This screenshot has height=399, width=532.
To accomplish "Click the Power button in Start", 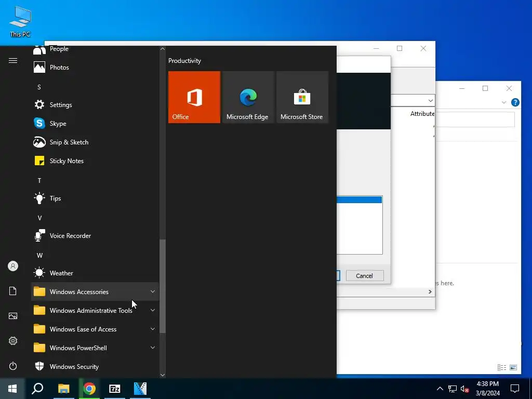I will click(x=13, y=366).
